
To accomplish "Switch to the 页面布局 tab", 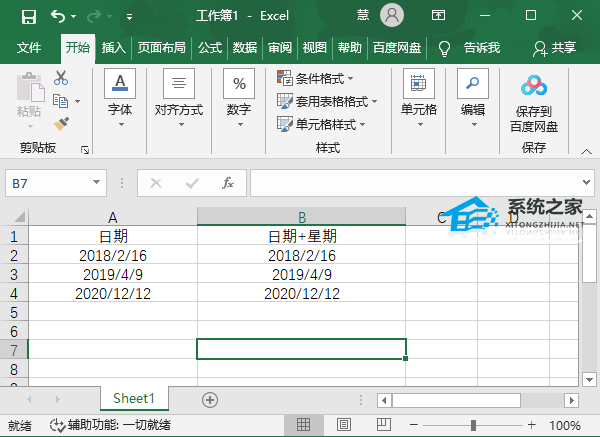I will coord(161,48).
